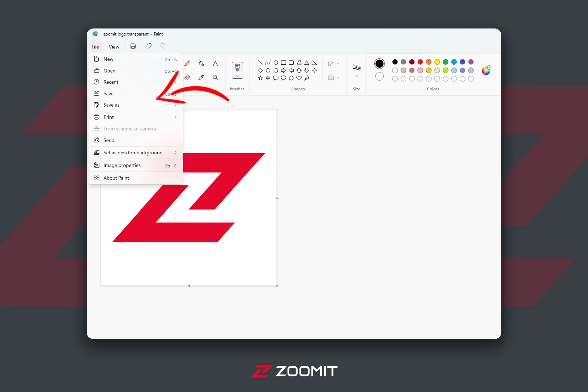Toggle the Shapes panel display
Screen dimensions: 588x392
297,89
